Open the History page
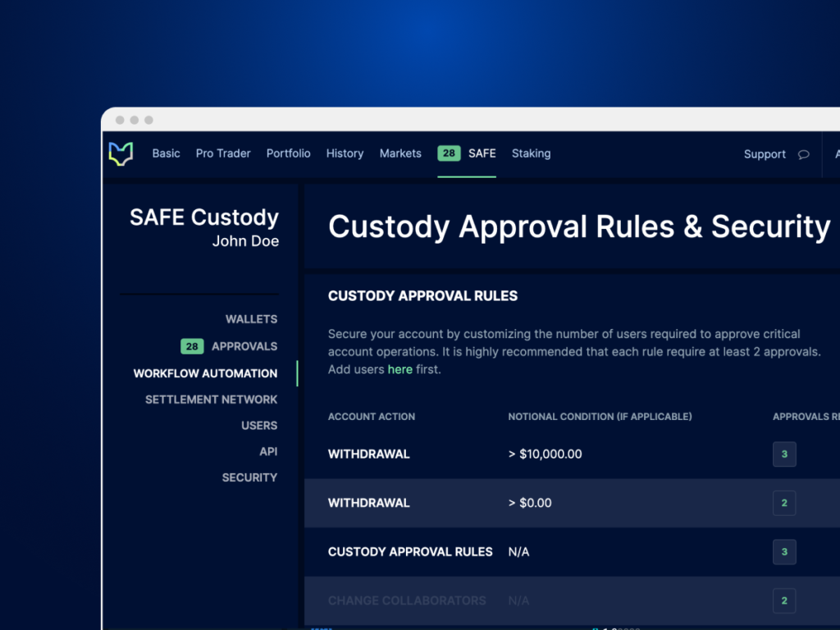The width and height of the screenshot is (840, 630). coord(345,153)
